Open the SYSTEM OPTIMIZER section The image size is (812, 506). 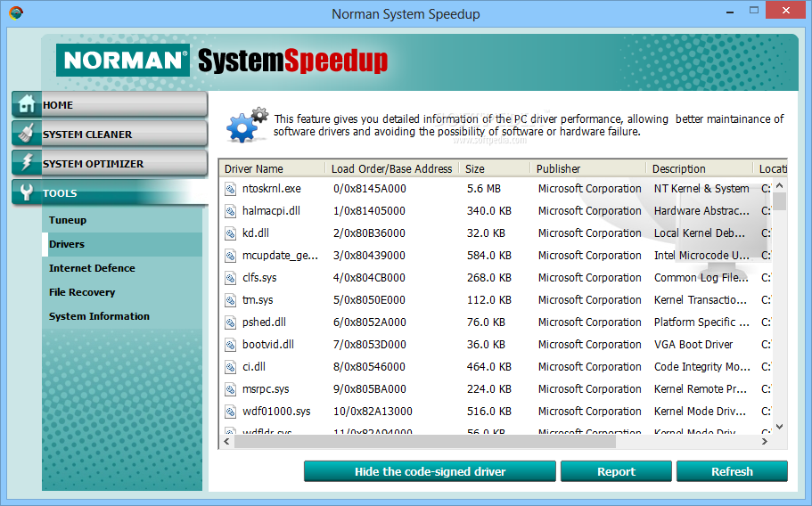(110, 164)
